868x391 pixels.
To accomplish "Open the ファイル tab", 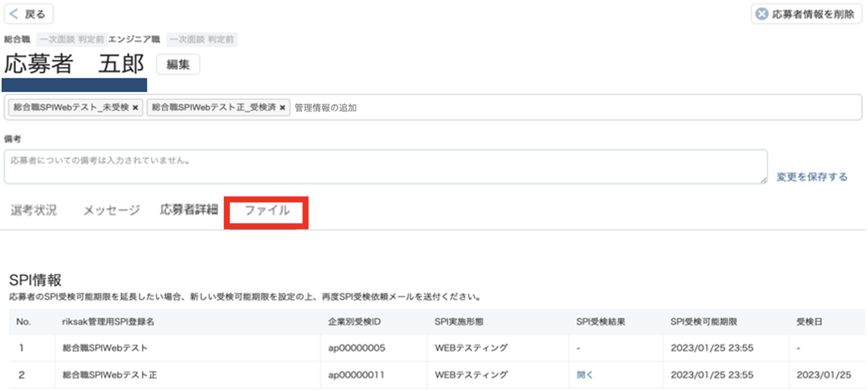I will [267, 211].
